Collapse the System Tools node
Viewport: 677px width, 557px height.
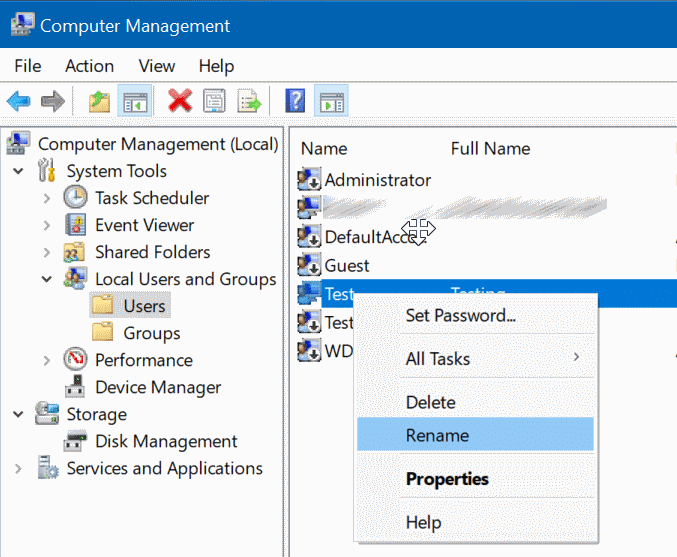(x=18, y=171)
